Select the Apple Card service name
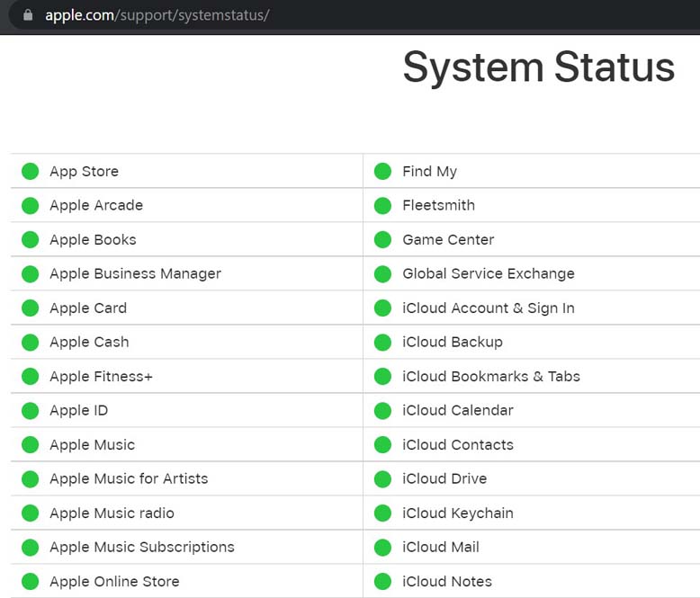This screenshot has width=700, height=598. tap(88, 308)
